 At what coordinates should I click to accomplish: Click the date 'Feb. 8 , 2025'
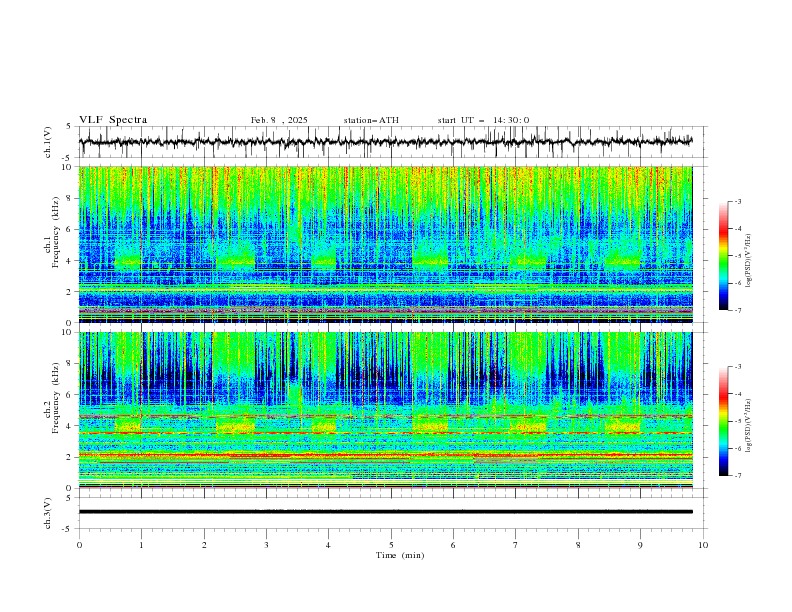tap(279, 120)
